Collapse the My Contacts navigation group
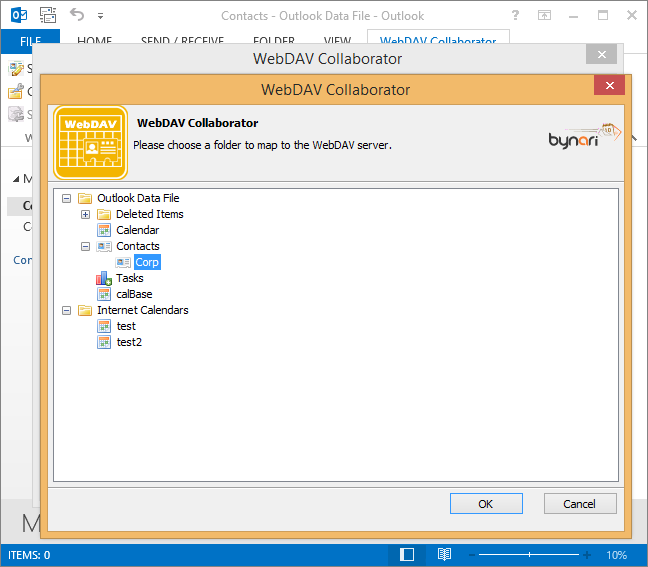 [16, 179]
